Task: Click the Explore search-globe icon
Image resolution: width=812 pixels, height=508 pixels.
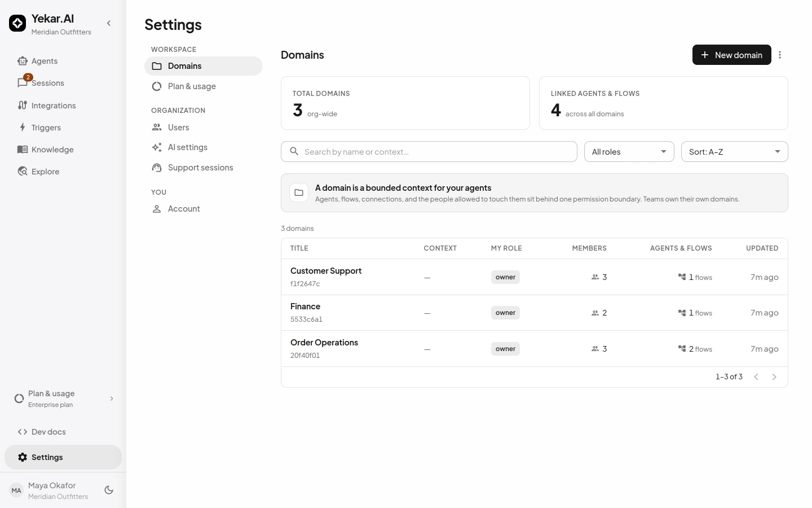Action: 23,172
